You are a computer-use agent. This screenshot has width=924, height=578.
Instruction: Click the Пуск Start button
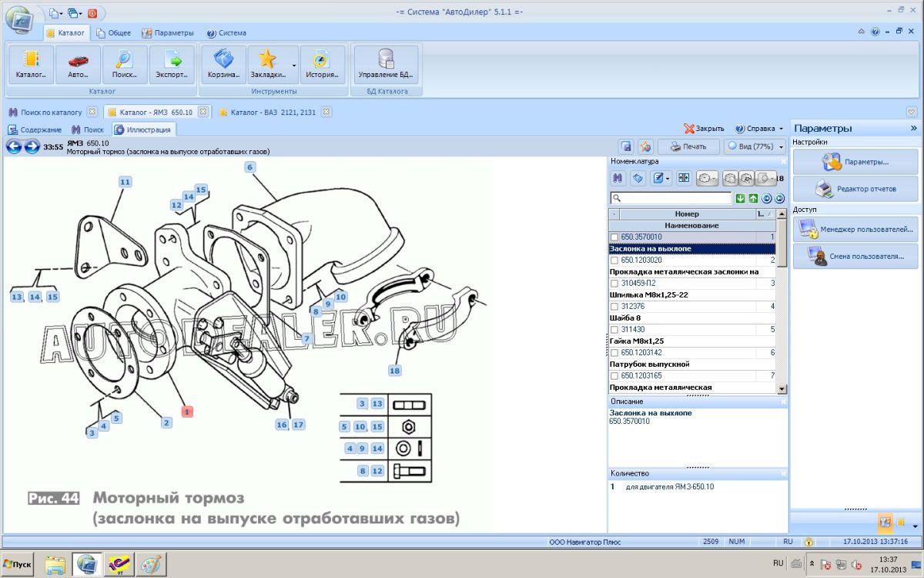(x=18, y=565)
